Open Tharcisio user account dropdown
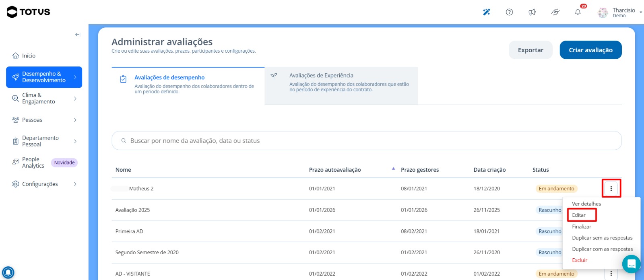 click(x=620, y=12)
